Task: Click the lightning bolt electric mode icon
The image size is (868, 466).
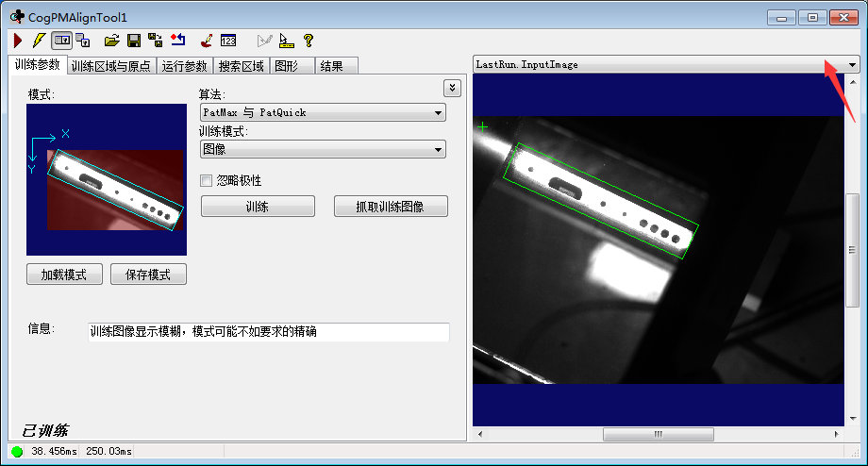Action: pyautogui.click(x=38, y=41)
